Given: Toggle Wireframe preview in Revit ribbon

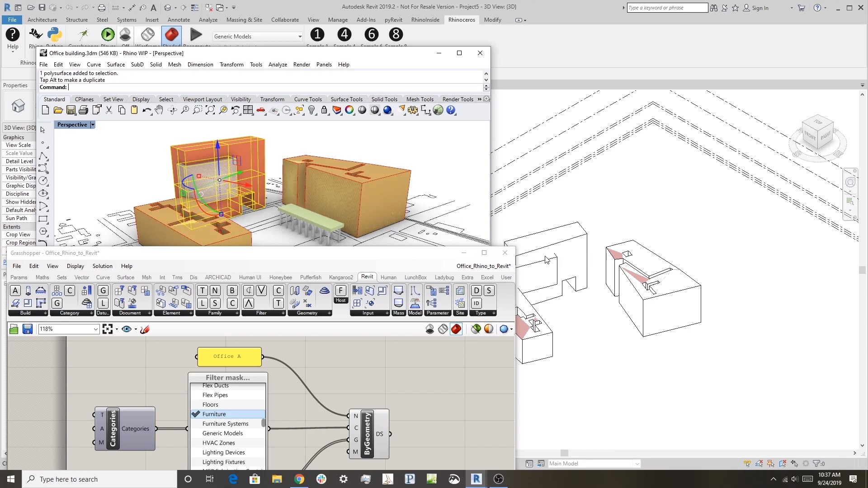Looking at the screenshot, I should coord(147,35).
